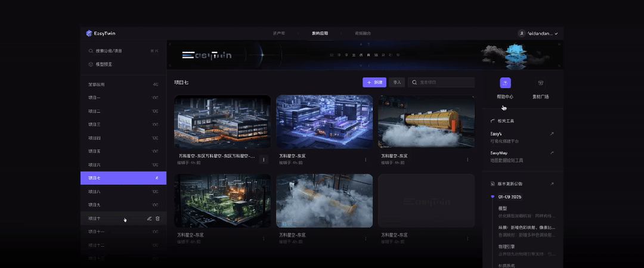644x268 pixels.
Task: Open the 版本更新公告 external link arrow
Action: pyautogui.click(x=552, y=184)
